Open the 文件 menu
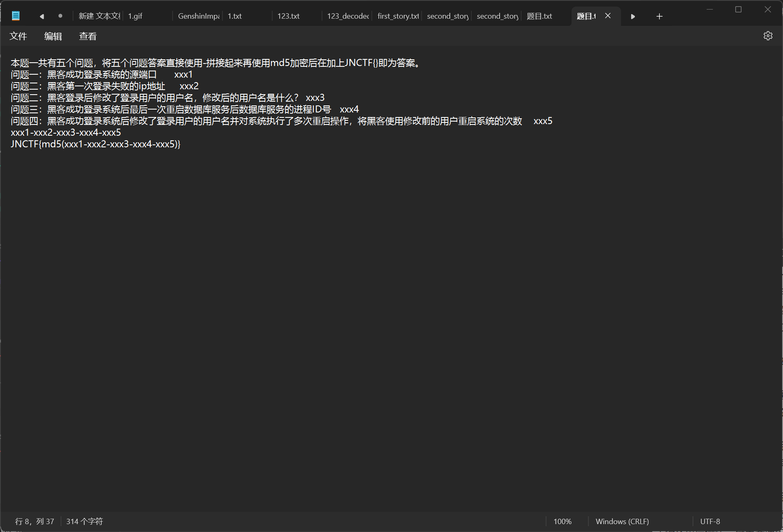Screen dimensions: 783x532 click(x=18, y=36)
